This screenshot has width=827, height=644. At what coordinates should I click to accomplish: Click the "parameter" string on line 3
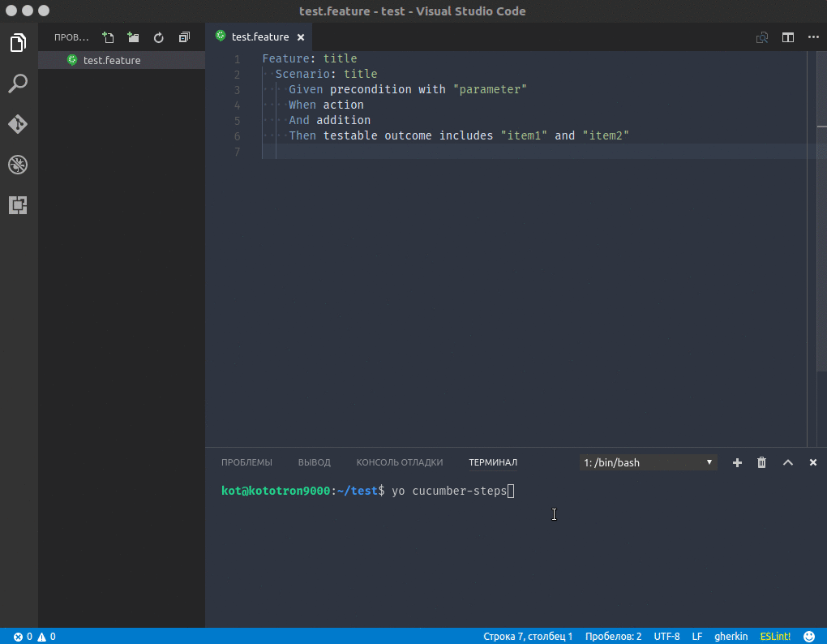tap(490, 89)
